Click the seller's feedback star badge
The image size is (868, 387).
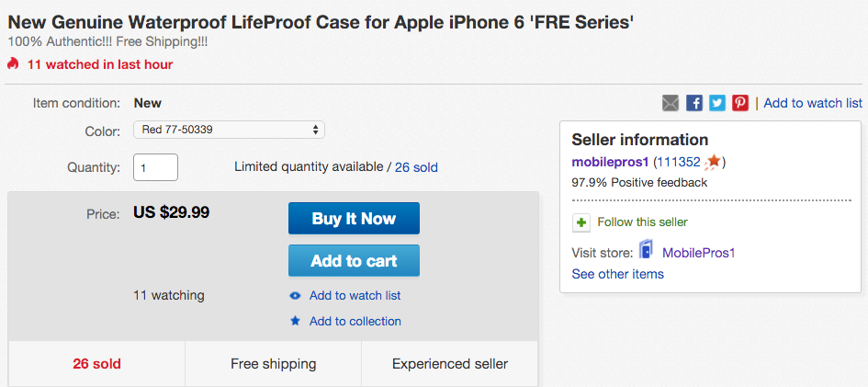click(x=714, y=162)
